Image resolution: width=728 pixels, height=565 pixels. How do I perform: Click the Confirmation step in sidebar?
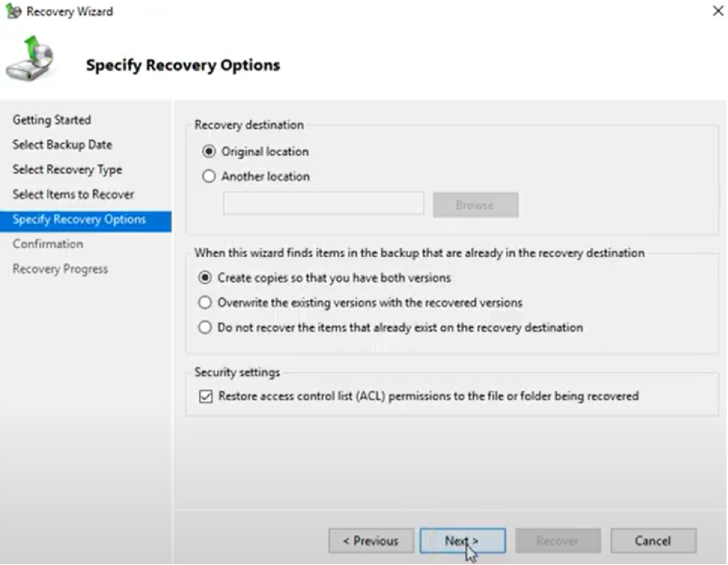(48, 244)
